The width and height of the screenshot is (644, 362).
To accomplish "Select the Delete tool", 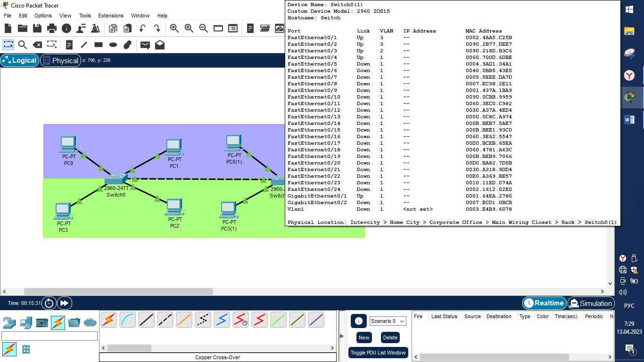I will coord(37,45).
